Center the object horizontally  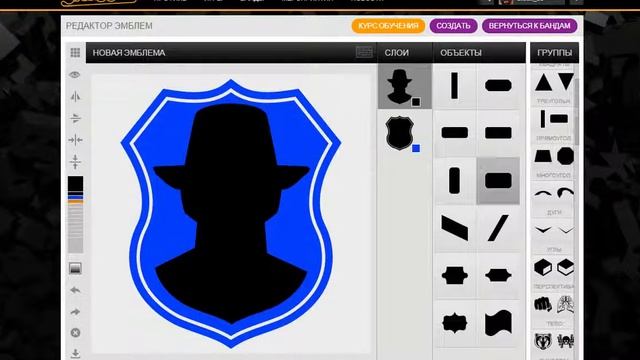pos(75,140)
